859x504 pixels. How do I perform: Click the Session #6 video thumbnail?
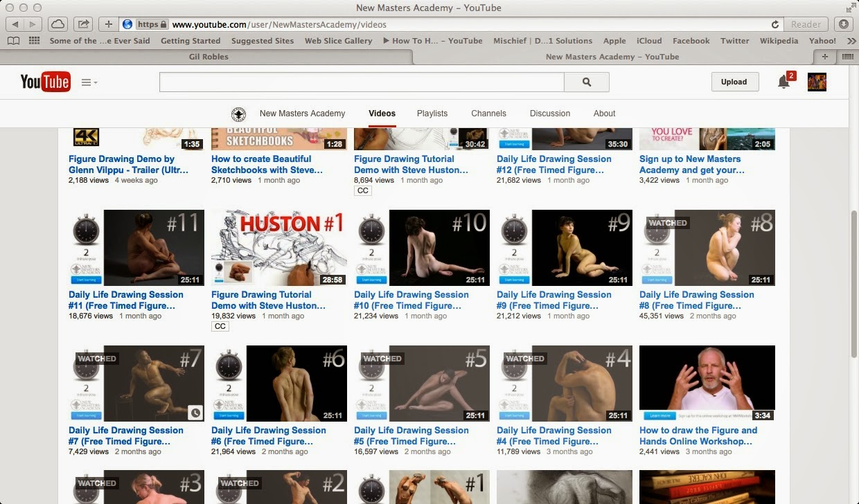coord(279,384)
